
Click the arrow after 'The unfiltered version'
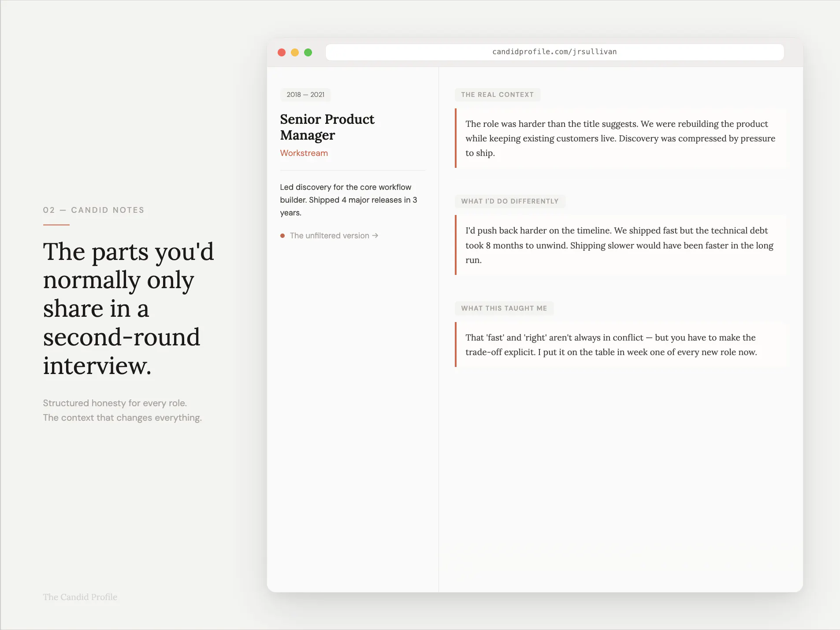[375, 236]
